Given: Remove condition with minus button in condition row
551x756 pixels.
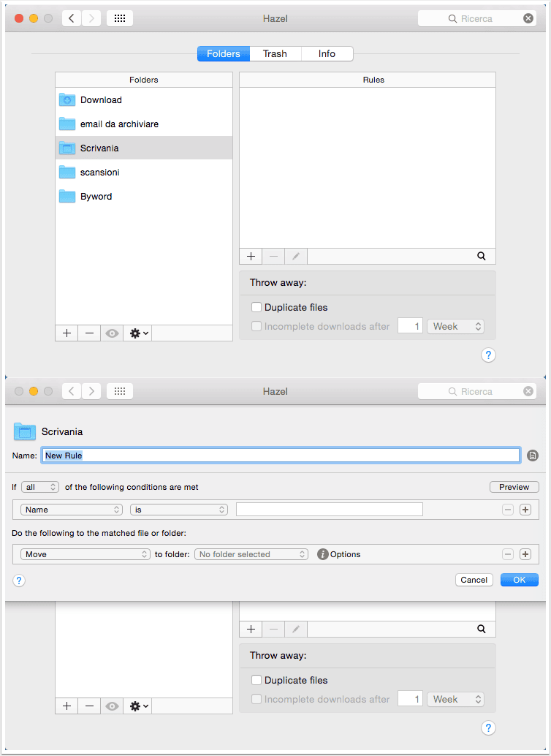Looking at the screenshot, I should point(508,510).
